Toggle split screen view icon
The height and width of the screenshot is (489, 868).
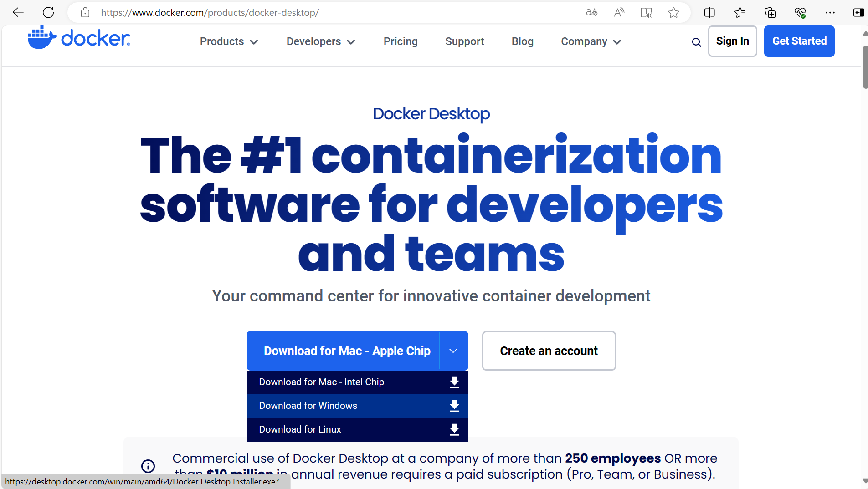click(709, 12)
